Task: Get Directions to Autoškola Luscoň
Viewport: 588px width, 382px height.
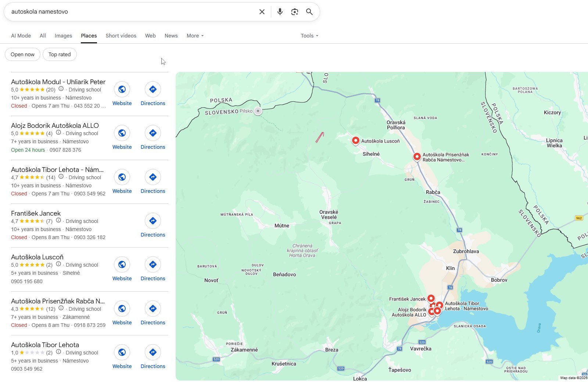Action: [153, 269]
